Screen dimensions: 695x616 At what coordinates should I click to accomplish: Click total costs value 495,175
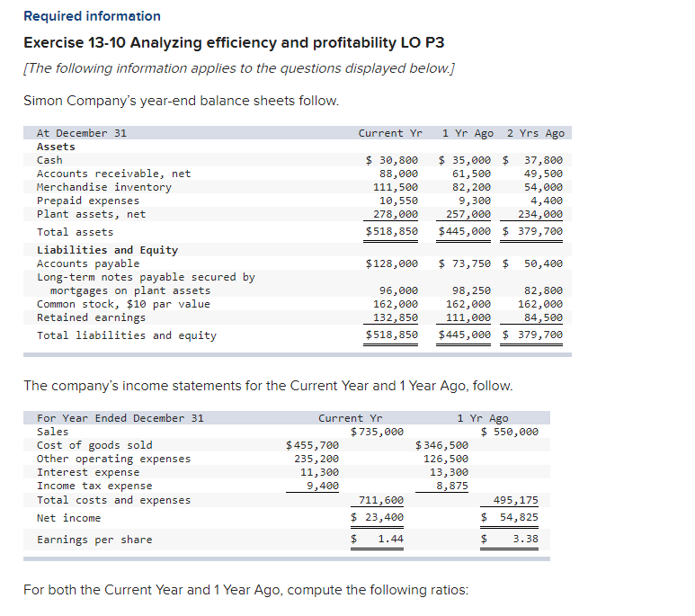coord(516,500)
